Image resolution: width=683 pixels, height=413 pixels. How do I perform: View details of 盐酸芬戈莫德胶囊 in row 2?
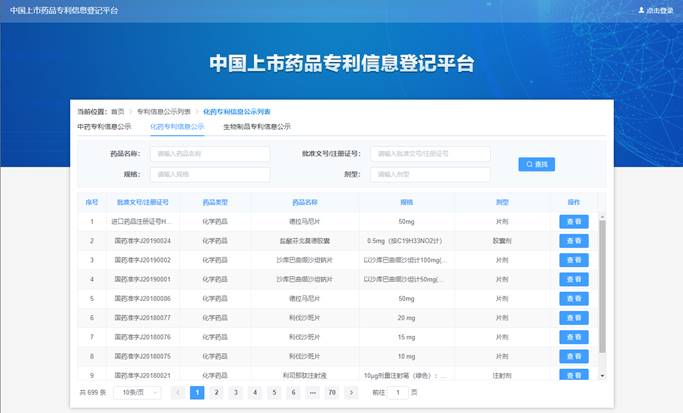pyautogui.click(x=573, y=240)
